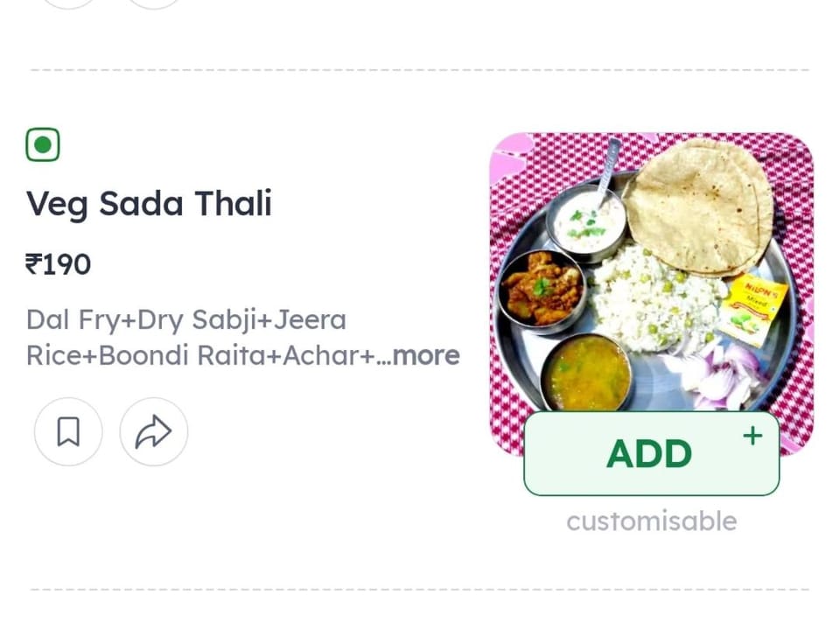The height and width of the screenshot is (630, 840).
Task: Tap the ₹190 price text
Action: point(59,264)
